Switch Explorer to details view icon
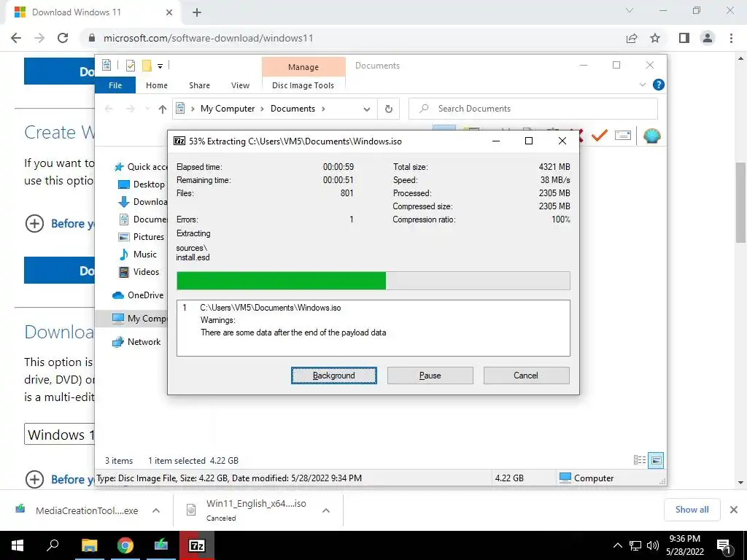Image resolution: width=747 pixels, height=560 pixels. point(639,460)
